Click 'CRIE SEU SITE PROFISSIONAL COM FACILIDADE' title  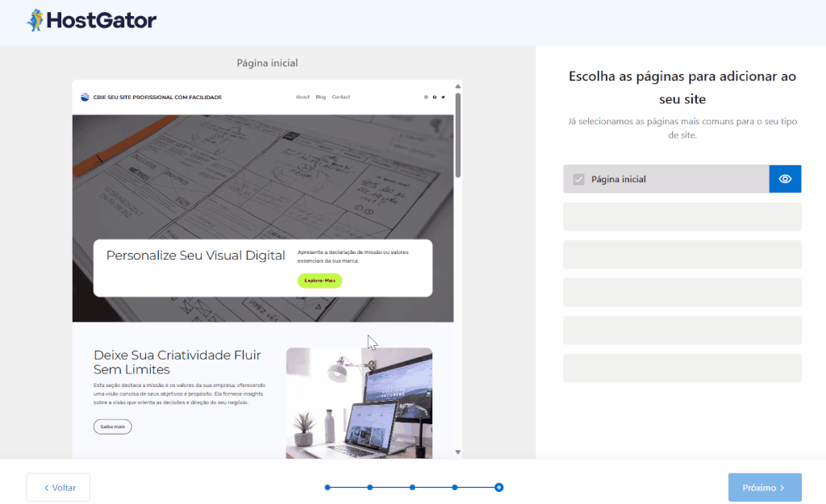(157, 97)
